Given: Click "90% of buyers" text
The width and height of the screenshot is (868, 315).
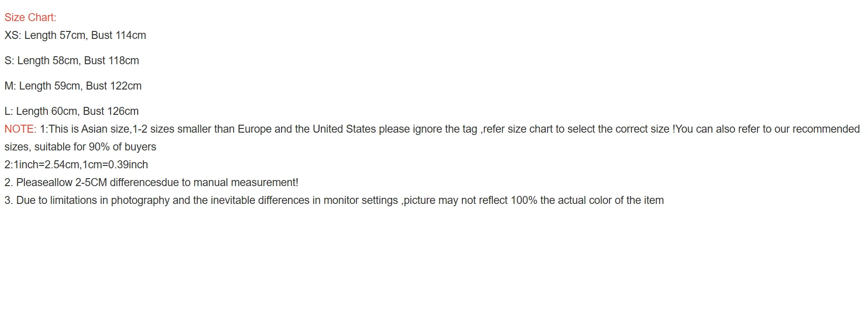Looking at the screenshot, I should [x=122, y=147].
